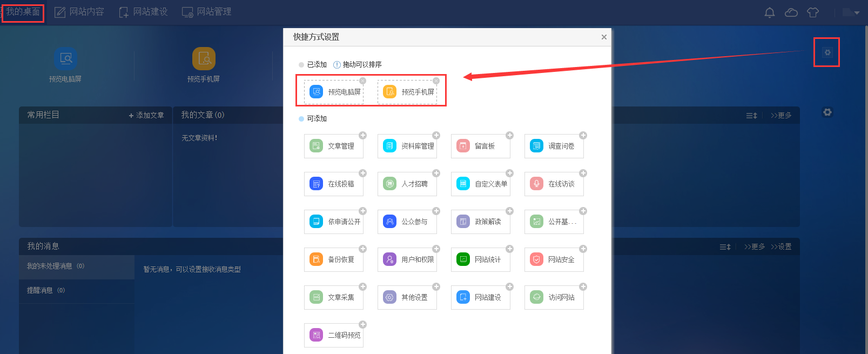Add 调查问卷 shortcut via plus icon
Image resolution: width=868 pixels, height=354 pixels.
(x=583, y=135)
